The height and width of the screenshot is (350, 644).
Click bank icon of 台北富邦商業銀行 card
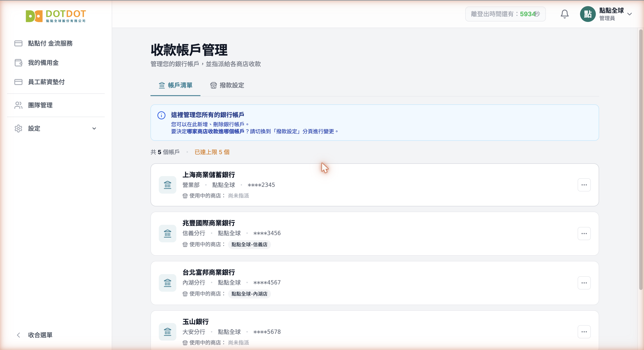coord(168,283)
